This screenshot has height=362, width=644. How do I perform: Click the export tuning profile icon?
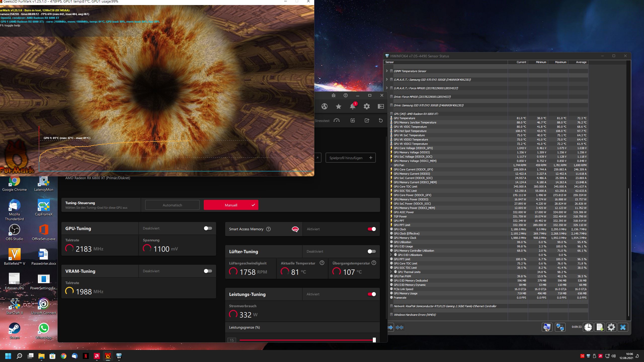tap(367, 121)
